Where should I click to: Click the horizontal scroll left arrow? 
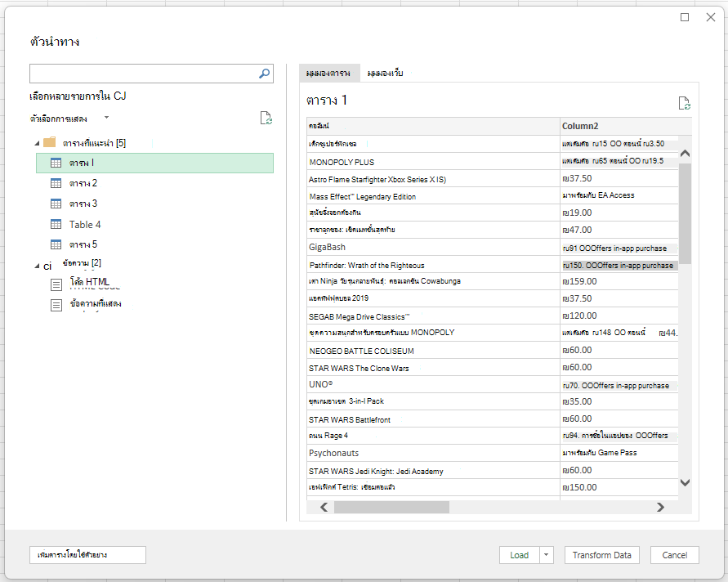tap(324, 508)
